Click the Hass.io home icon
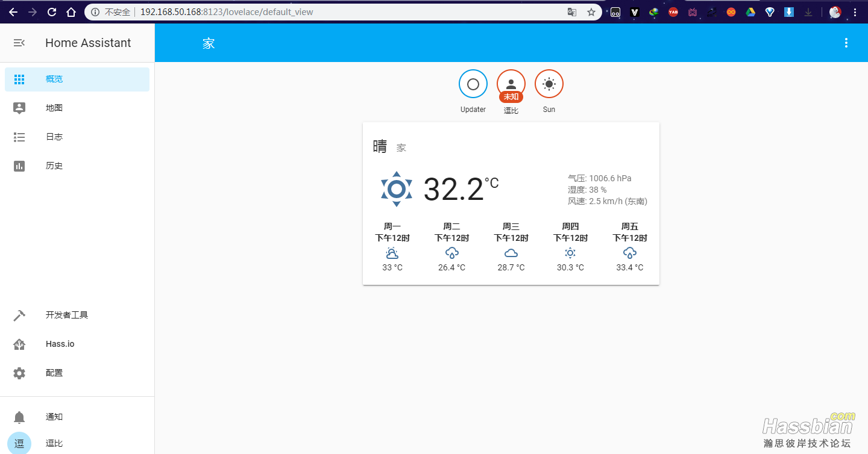Viewport: 868px width, 454px height. coord(19,344)
